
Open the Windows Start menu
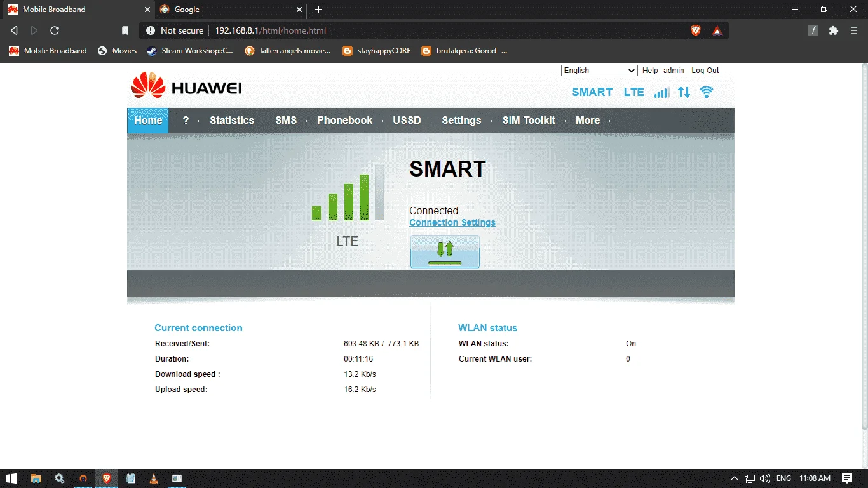[x=12, y=478]
